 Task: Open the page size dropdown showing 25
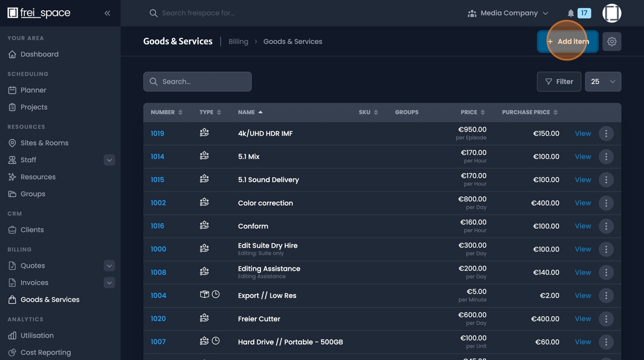603,81
